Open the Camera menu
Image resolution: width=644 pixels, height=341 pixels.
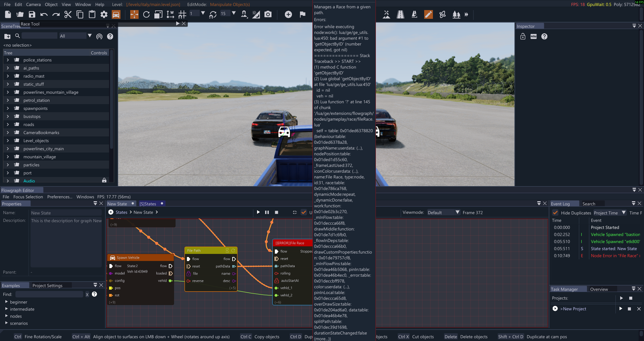coord(33,4)
